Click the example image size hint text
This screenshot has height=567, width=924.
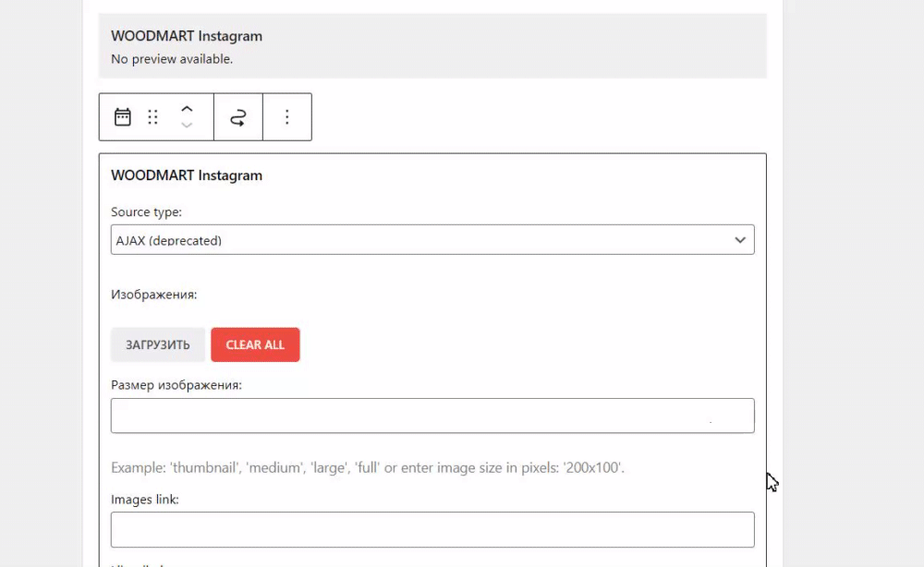coord(368,467)
